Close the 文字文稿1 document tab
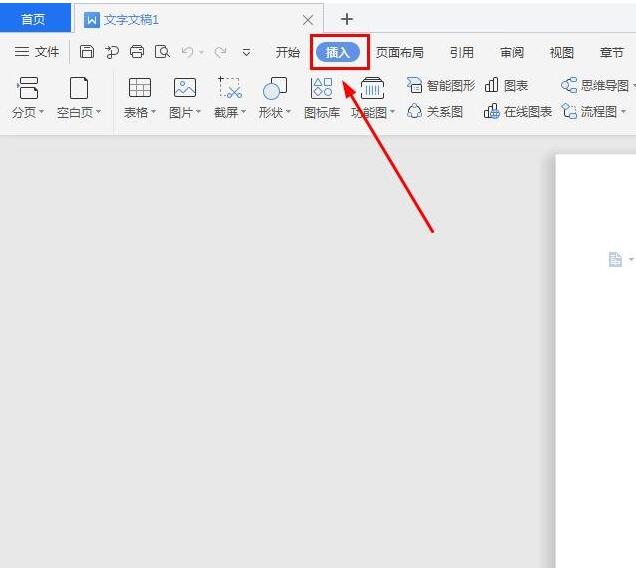 click(308, 20)
